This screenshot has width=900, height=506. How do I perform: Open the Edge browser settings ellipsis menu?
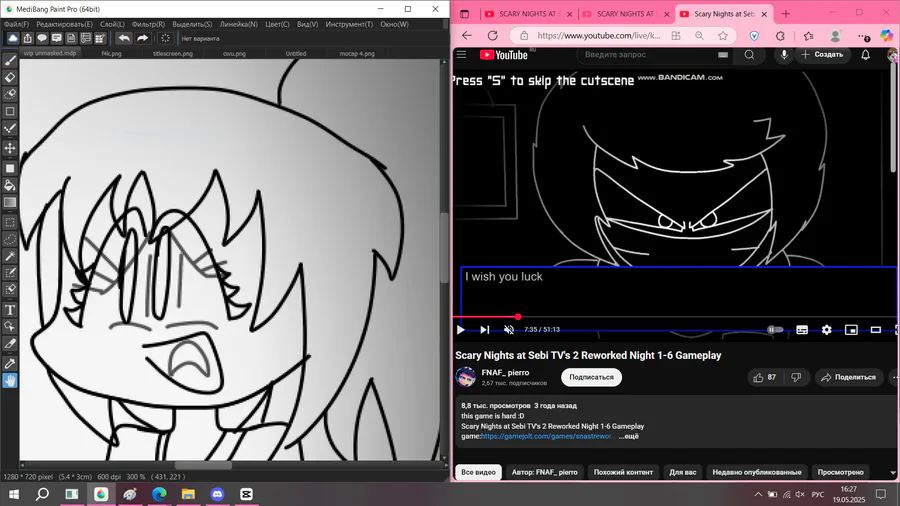[864, 36]
